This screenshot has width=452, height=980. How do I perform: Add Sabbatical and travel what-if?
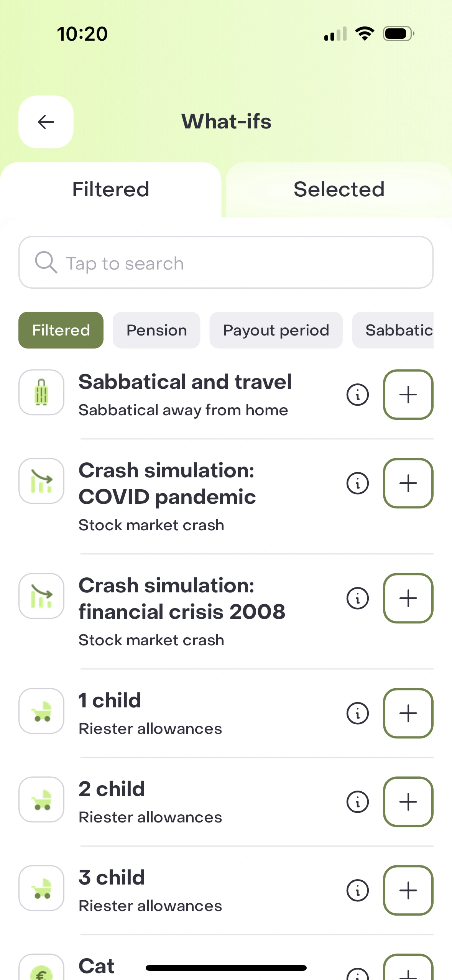pos(408,395)
